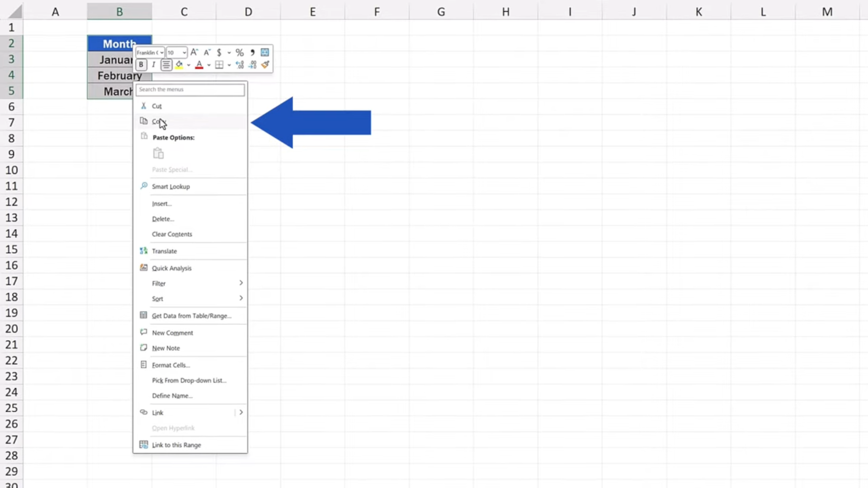Click the Search the menus field
868x488 pixels.
point(190,89)
